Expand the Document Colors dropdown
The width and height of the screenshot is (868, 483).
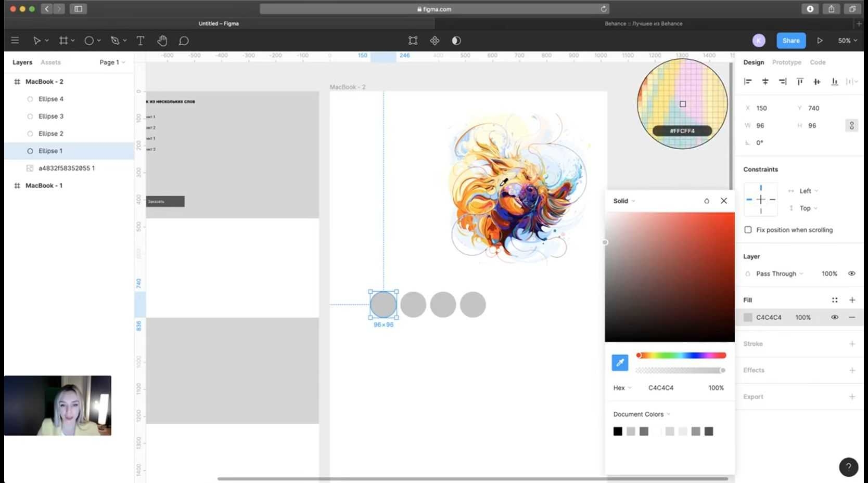click(642, 414)
